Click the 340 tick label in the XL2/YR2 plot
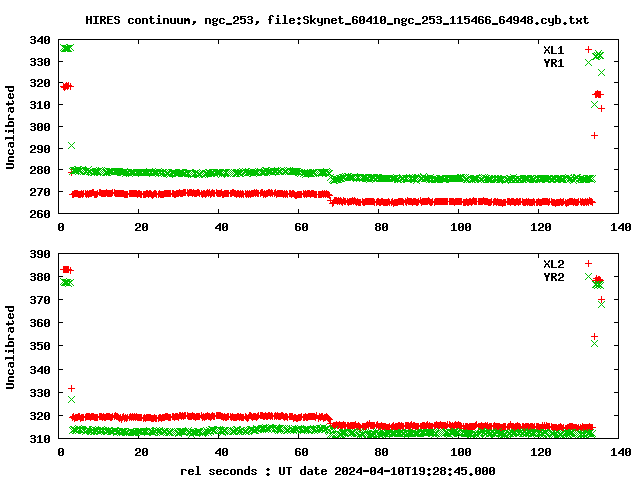This screenshot has height=480, width=640. pos(40,370)
